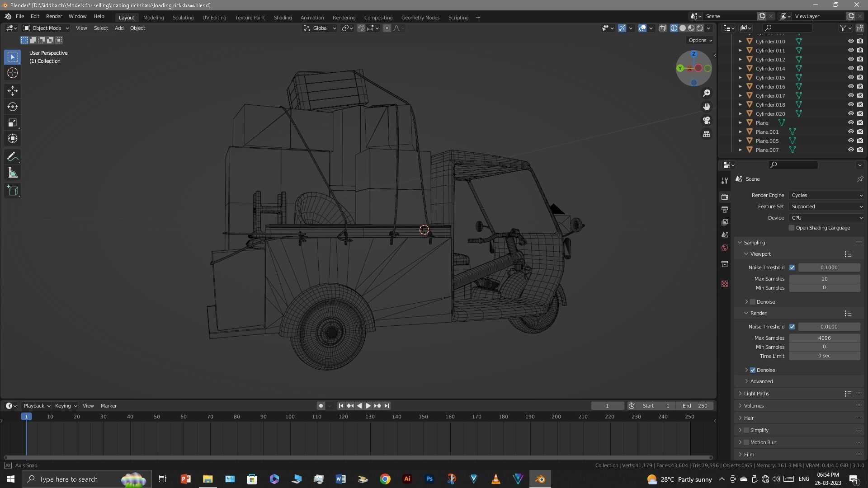Viewport: 868px width, 488px height.
Task: Open the Add menu in viewport header
Action: [x=119, y=28]
